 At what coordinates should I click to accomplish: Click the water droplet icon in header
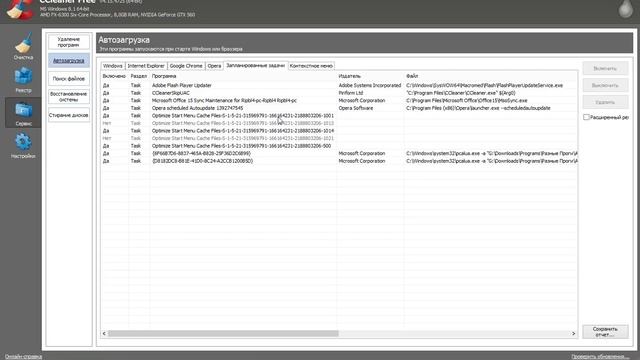[625, 9]
